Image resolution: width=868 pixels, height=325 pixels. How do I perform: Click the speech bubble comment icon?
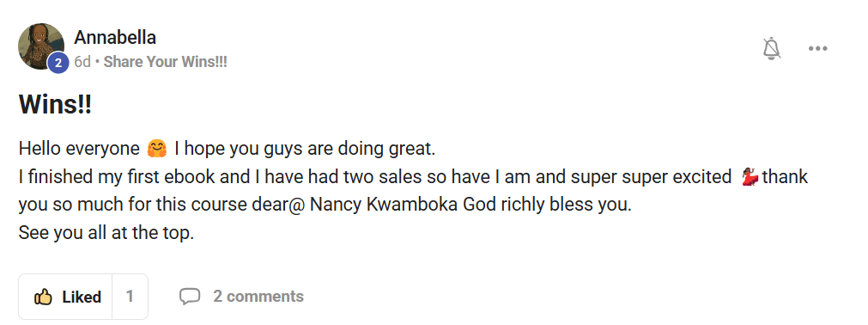[190, 297]
